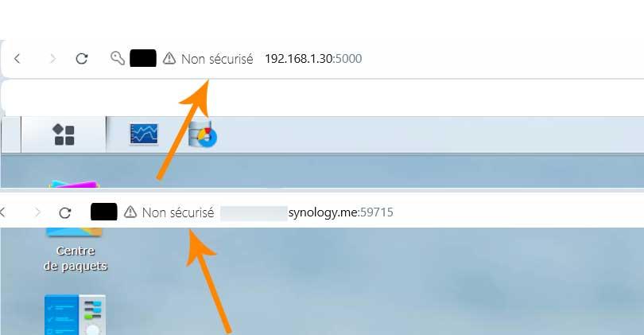Reload the 192.168.1.30:5000 page
The image size is (644, 335).
click(82, 58)
